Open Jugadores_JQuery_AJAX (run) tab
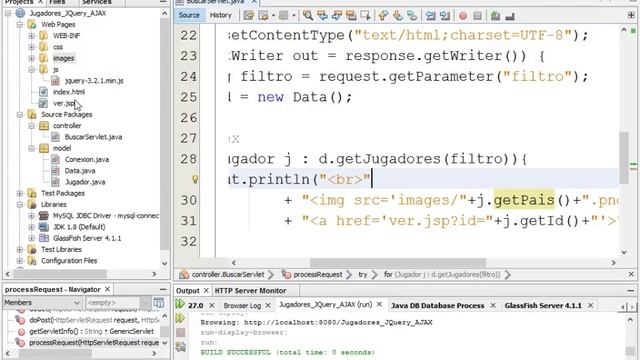Viewport: 640px width, 360px height. tap(325, 304)
